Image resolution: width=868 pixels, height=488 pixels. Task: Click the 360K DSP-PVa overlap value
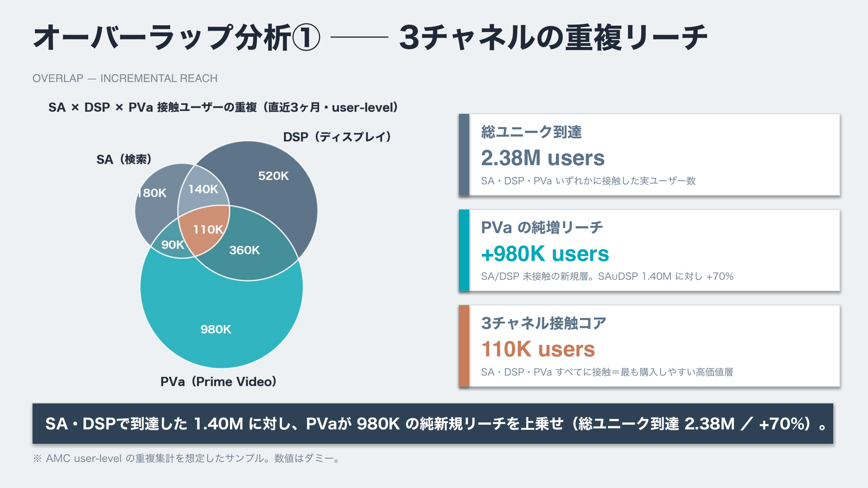(244, 250)
